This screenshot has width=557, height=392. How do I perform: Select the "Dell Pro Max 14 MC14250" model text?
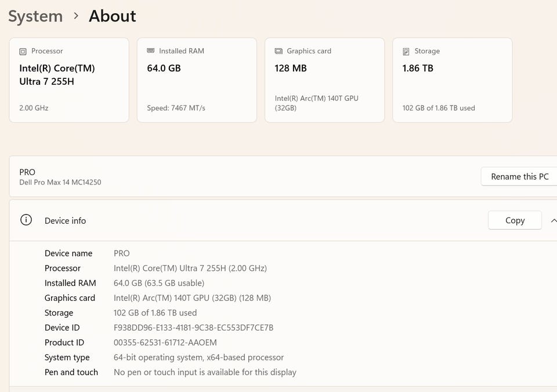coord(60,182)
